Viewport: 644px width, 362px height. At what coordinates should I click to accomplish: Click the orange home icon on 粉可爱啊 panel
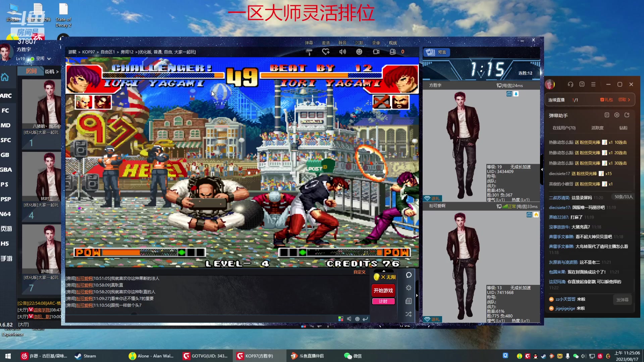coord(536,215)
